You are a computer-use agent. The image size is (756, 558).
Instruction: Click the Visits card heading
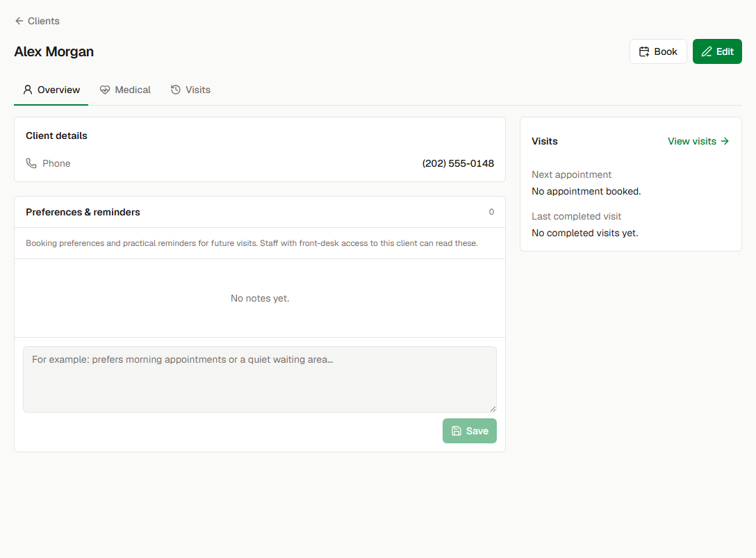coord(544,141)
